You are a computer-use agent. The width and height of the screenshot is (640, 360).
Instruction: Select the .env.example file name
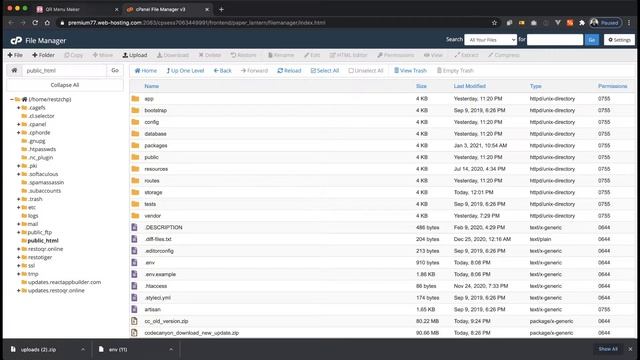(x=160, y=274)
